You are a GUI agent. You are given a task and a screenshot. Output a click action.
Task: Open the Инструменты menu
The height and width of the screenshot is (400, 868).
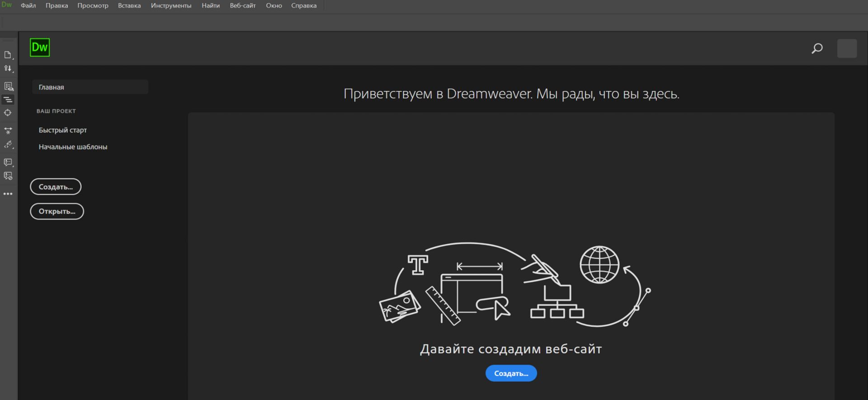pos(171,5)
